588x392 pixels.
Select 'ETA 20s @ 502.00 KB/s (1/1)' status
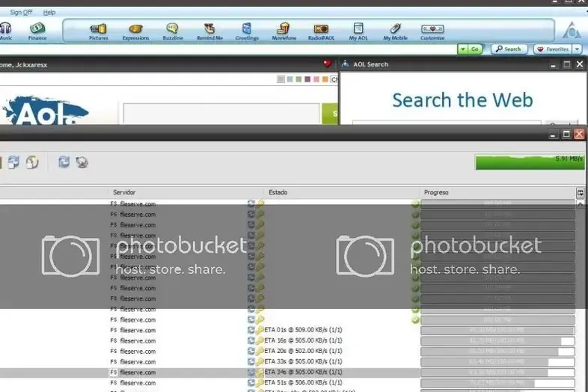click(x=303, y=351)
